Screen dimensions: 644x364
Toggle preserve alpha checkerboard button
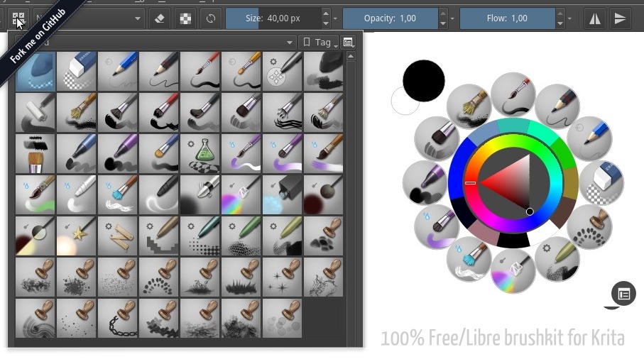[x=185, y=18]
